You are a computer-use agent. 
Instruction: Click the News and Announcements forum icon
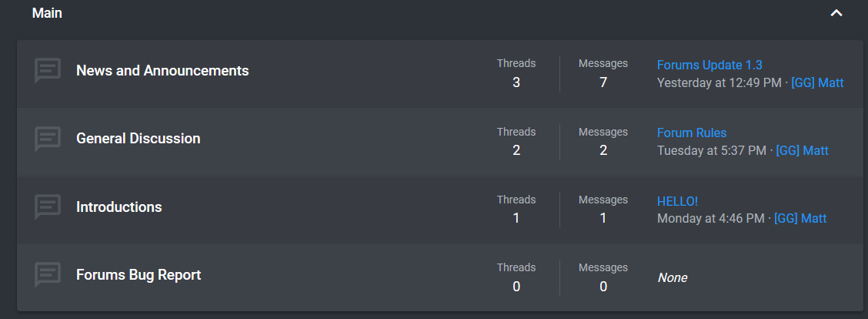click(x=48, y=71)
